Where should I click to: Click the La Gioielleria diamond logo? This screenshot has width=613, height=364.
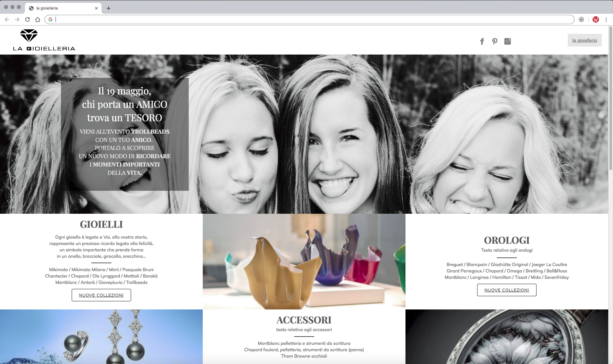tap(44, 40)
